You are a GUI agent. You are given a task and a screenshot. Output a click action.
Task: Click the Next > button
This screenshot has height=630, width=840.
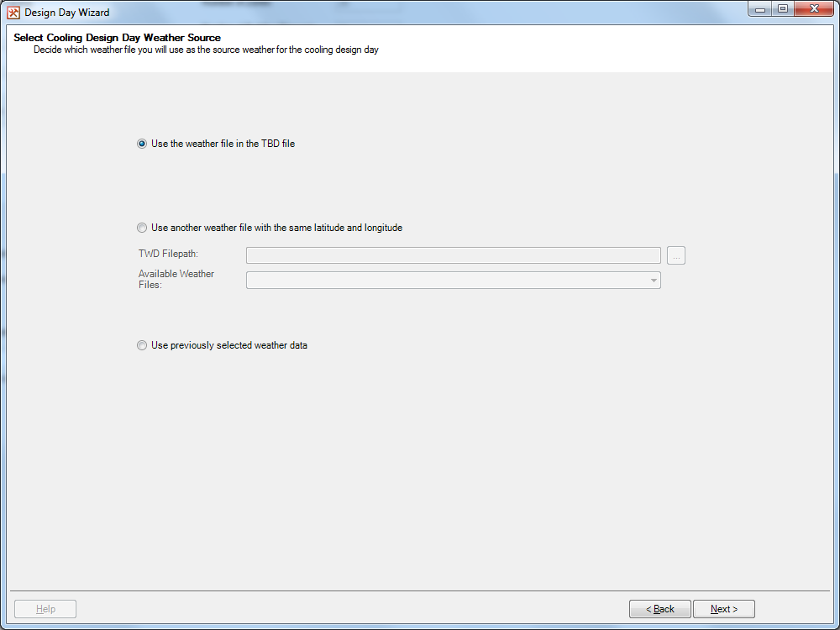point(724,609)
